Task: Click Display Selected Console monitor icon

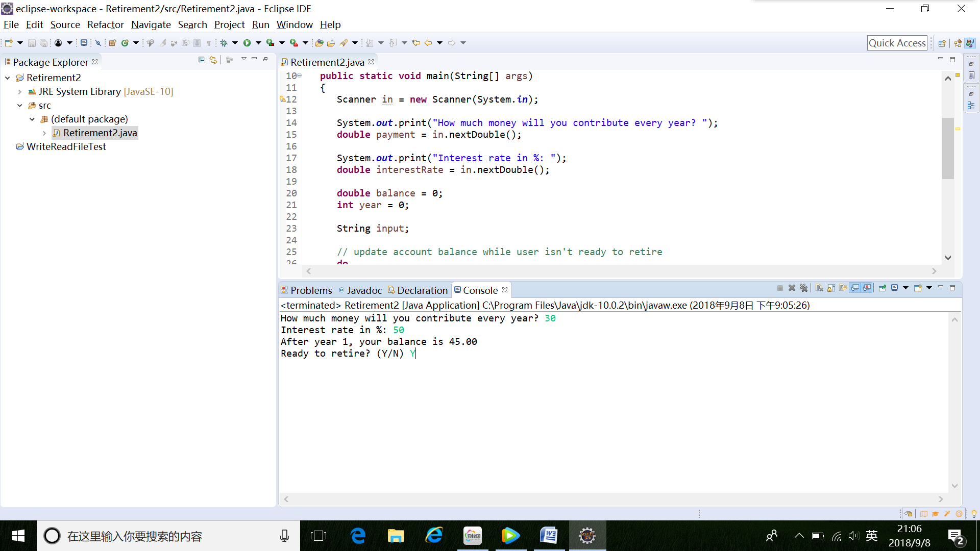Action: click(x=895, y=288)
